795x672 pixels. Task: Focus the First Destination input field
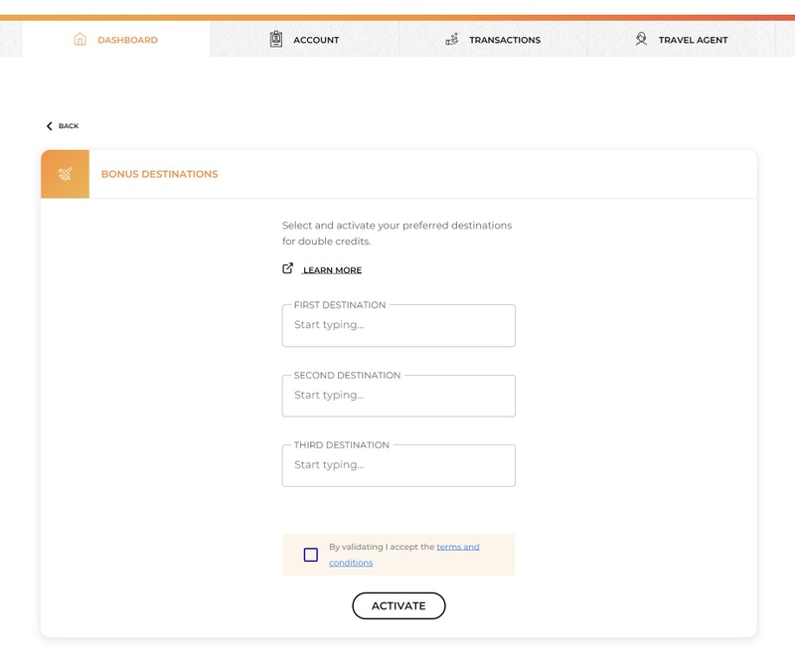click(x=399, y=326)
